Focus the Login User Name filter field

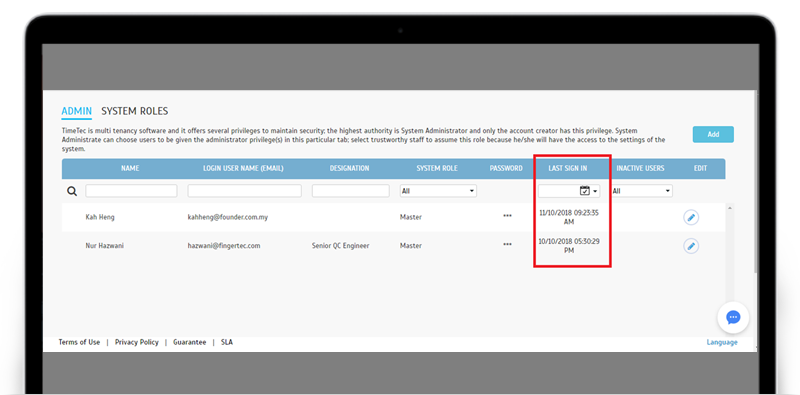pyautogui.click(x=244, y=191)
